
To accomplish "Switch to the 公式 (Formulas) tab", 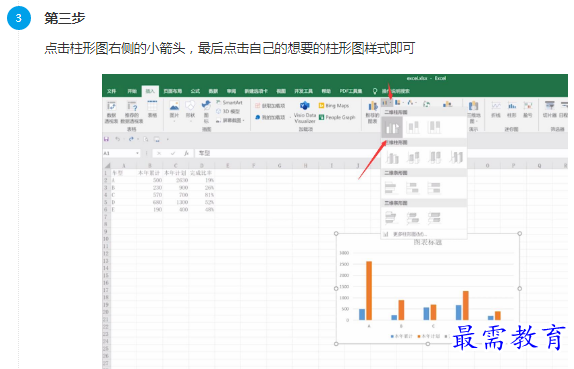I will (x=195, y=91).
